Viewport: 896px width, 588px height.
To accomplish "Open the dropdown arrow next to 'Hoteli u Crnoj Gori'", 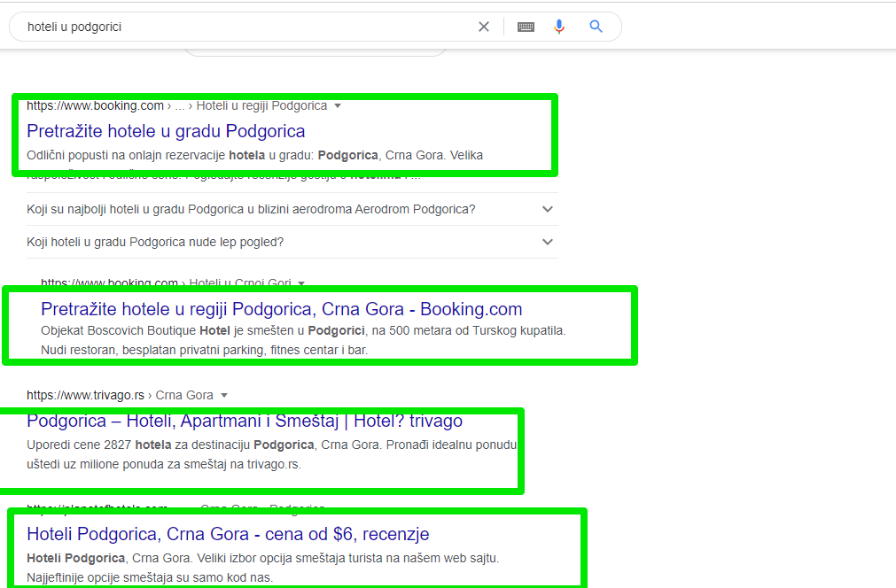I will tap(301, 282).
